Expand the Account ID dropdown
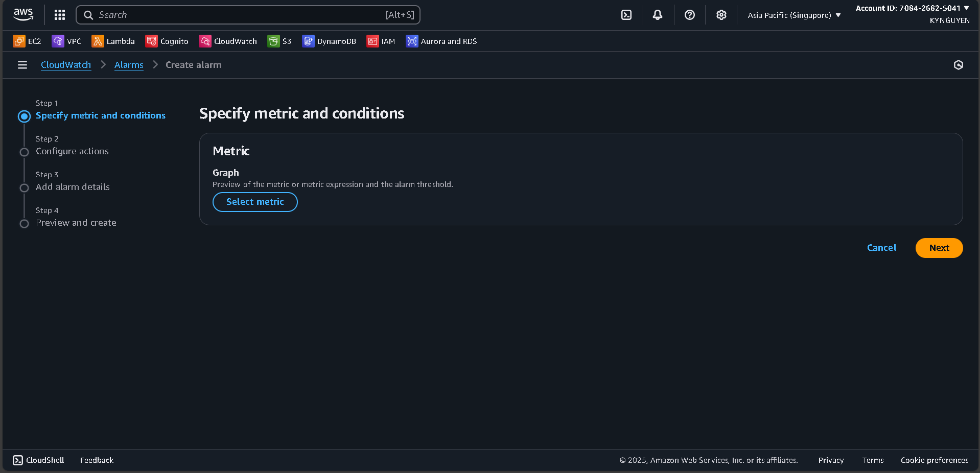The width and height of the screenshot is (980, 473). 913,8
